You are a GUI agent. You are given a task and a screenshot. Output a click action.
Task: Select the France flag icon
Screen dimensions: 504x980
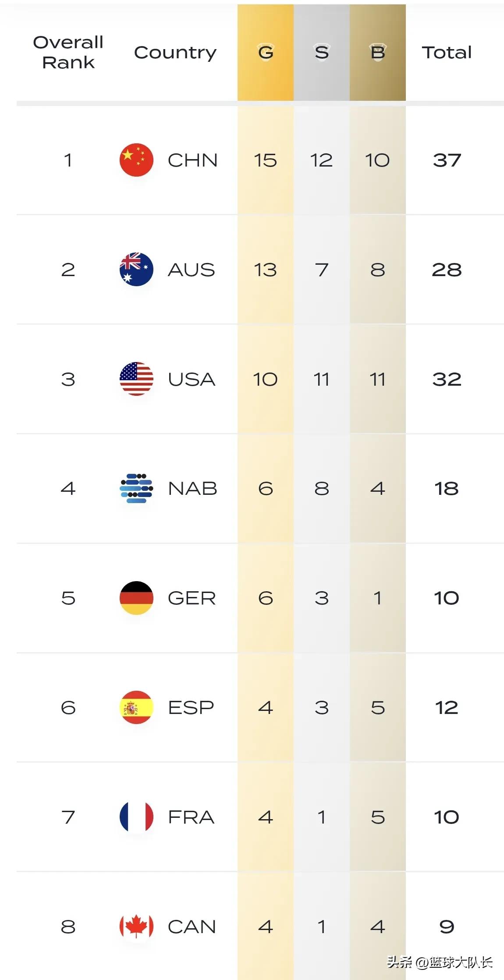136,817
